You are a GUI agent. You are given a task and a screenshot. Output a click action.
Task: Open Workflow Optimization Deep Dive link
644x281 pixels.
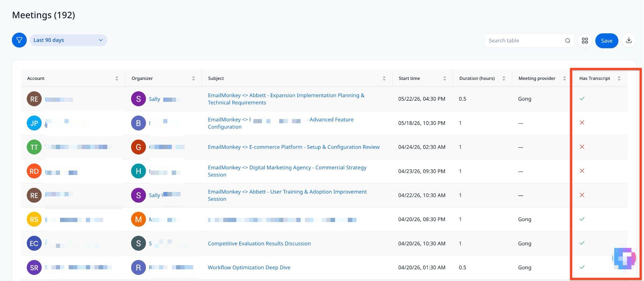point(249,267)
